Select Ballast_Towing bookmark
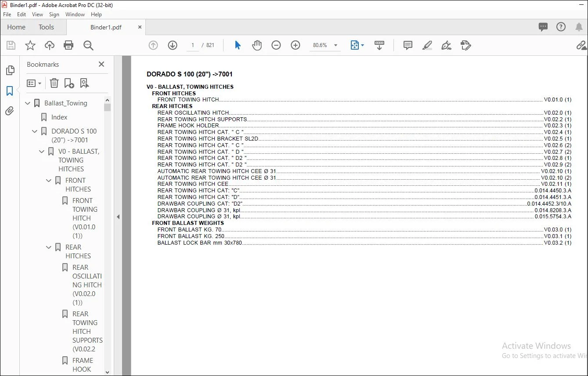The image size is (588, 376). pyautogui.click(x=66, y=103)
